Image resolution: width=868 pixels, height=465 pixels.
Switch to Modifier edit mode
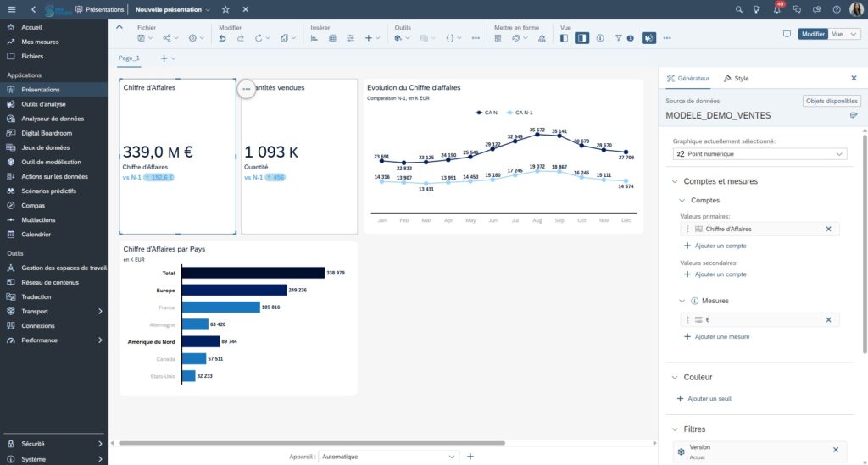(x=813, y=34)
